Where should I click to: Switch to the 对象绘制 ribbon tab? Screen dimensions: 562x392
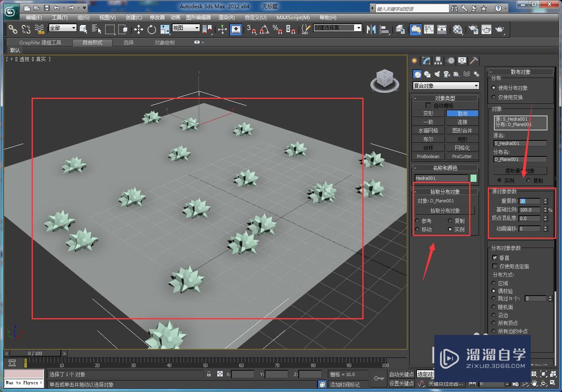tap(164, 43)
